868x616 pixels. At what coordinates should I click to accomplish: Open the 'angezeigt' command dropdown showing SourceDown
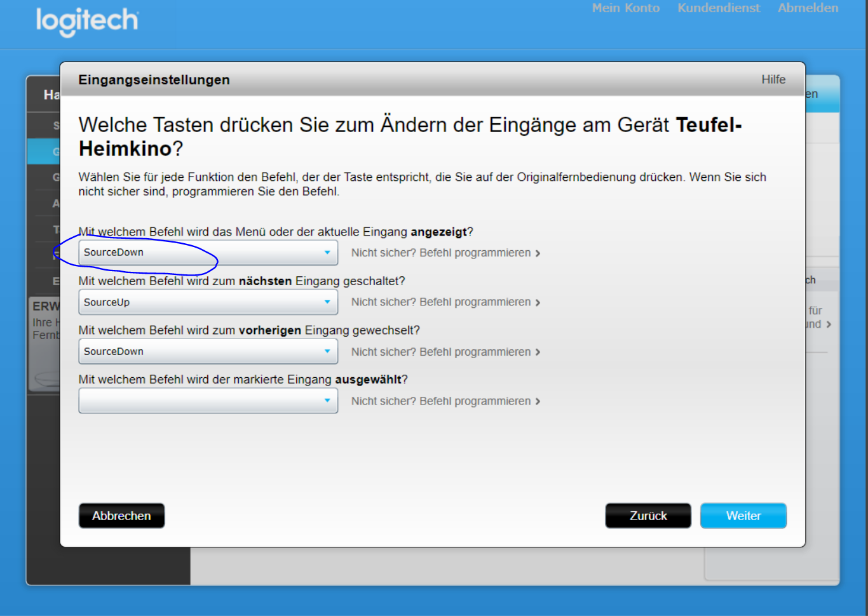208,253
